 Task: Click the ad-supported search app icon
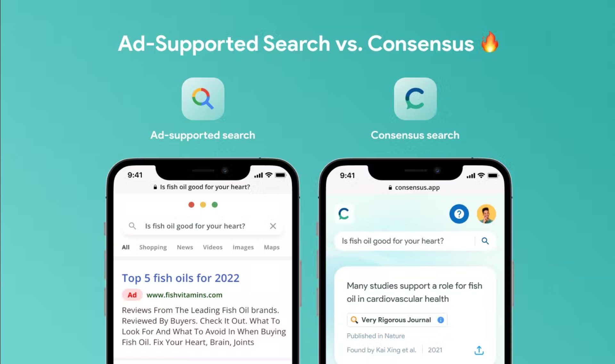[202, 99]
